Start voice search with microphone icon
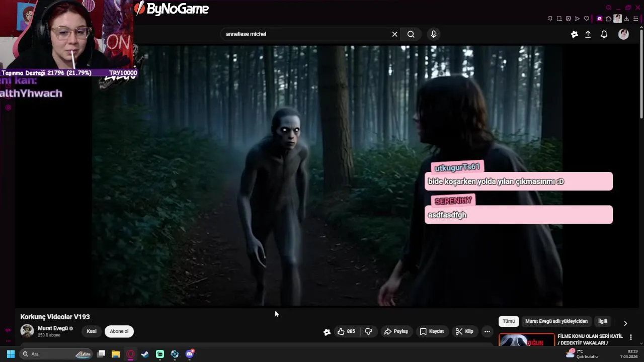The height and width of the screenshot is (362, 644). coord(434,34)
